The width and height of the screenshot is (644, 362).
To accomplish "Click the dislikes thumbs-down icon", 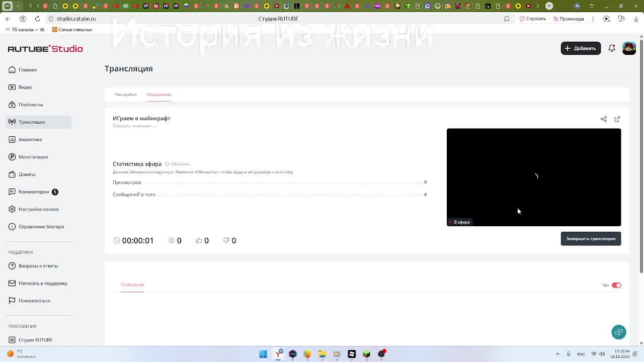I will (226, 240).
